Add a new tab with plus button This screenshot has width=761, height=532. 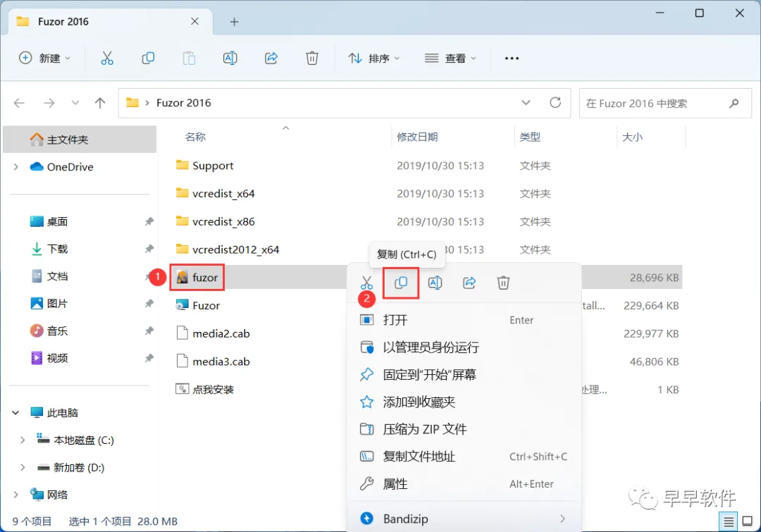[x=234, y=22]
